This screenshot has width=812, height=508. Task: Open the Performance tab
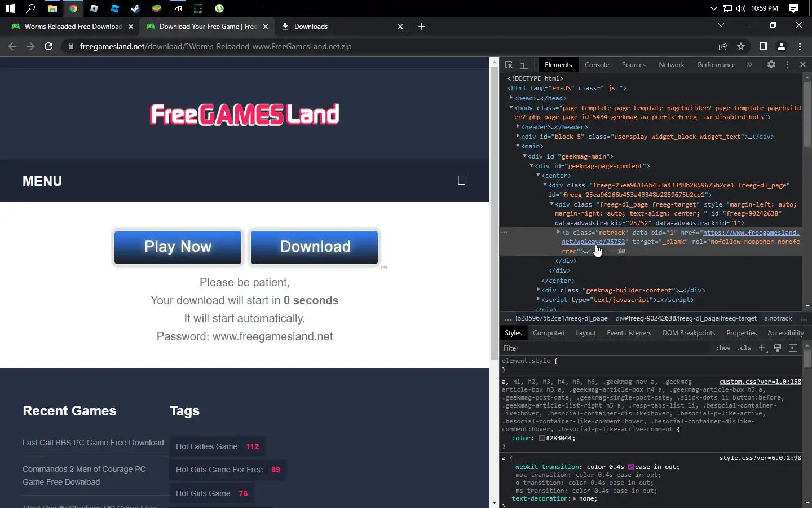[716, 65]
